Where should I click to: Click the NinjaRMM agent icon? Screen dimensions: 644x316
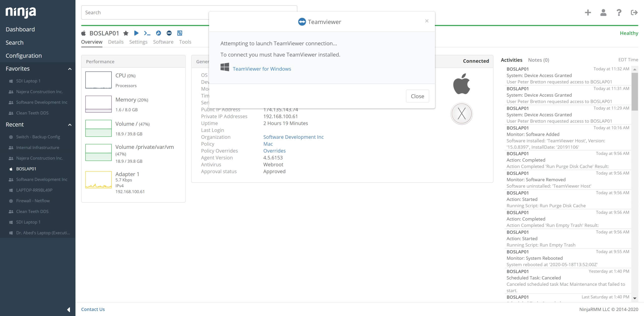point(179,33)
